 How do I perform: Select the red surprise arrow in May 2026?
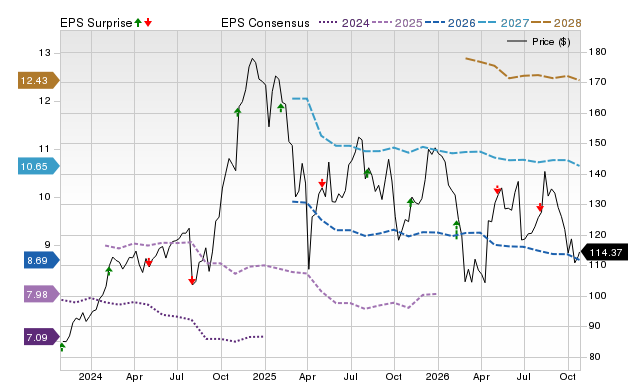(x=497, y=190)
